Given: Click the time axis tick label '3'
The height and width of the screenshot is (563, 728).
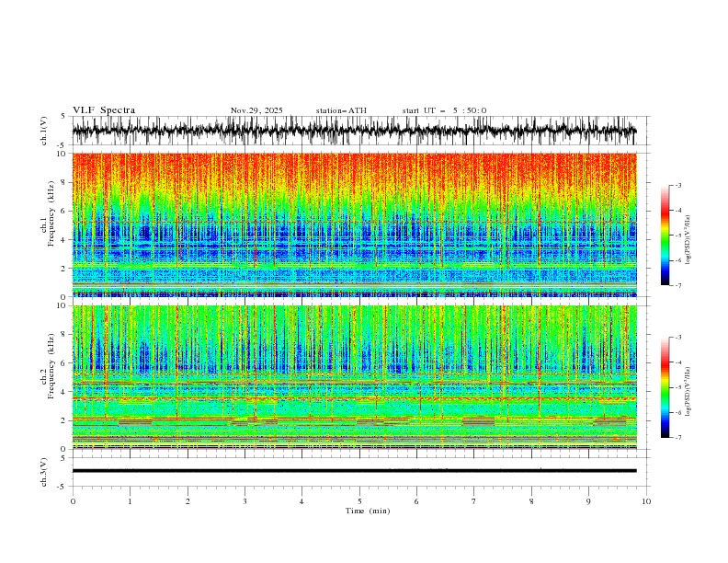Looking at the screenshot, I should (x=245, y=501).
